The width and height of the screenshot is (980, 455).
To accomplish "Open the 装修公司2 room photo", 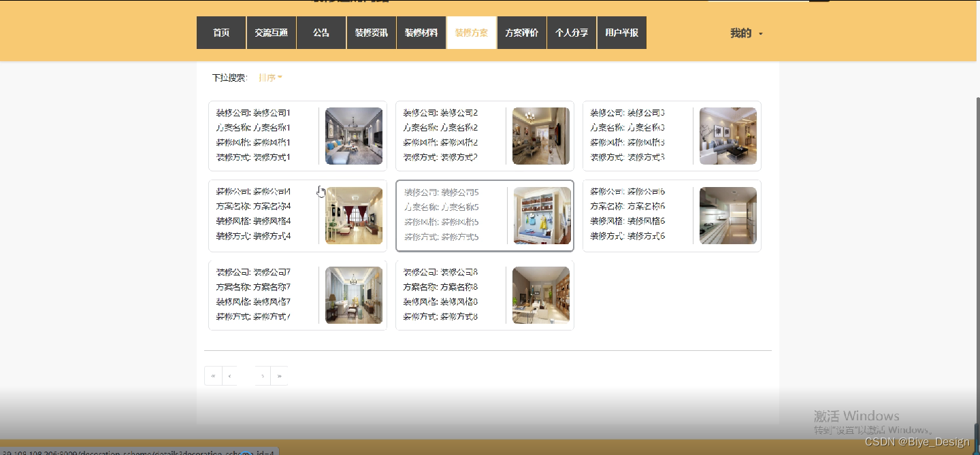I will click(x=541, y=136).
